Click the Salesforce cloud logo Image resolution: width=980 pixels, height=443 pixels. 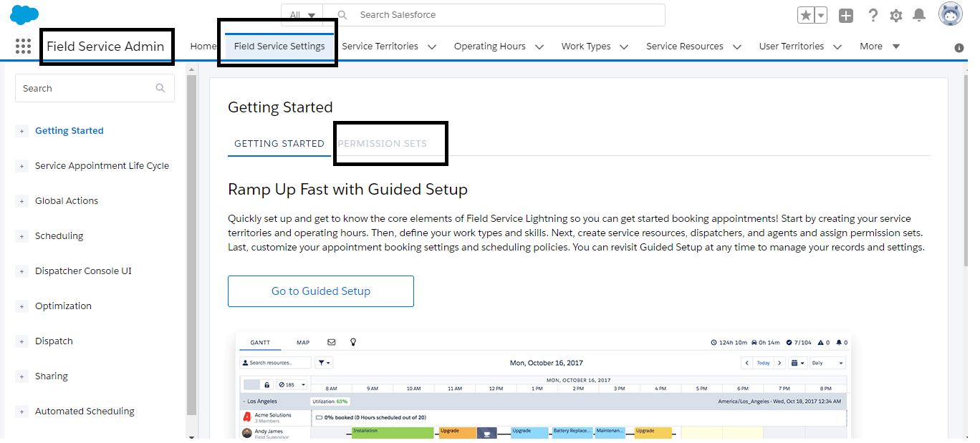24,14
